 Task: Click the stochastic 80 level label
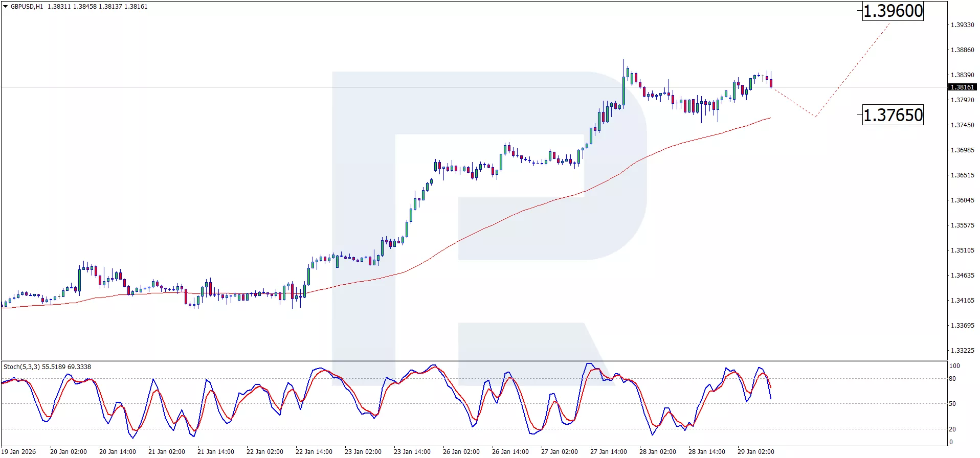[952, 379]
